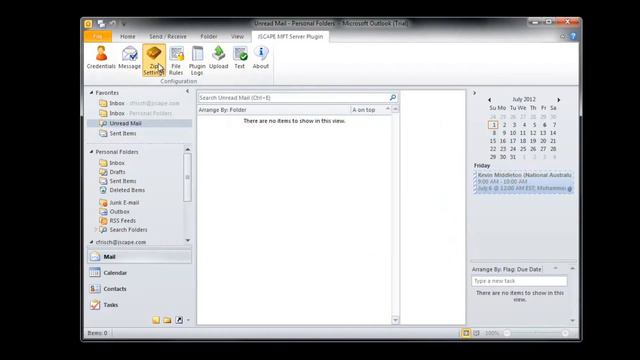Go to previous month in calendar
640x360 pixels.
pos(489,100)
